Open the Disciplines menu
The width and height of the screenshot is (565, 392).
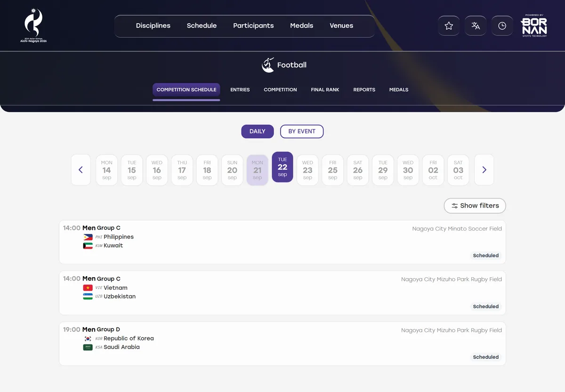pos(153,26)
